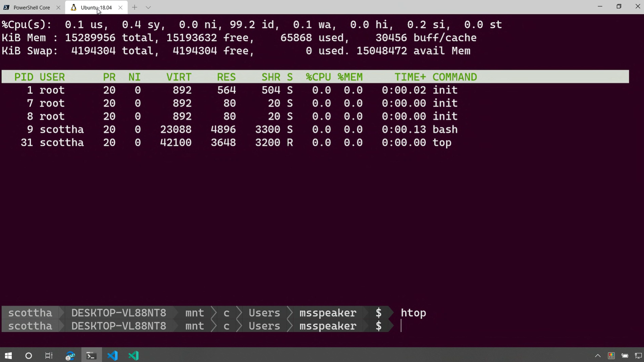This screenshot has height=362, width=644.
Task: Click the 15289956 total memory value
Action: (x=90, y=38)
